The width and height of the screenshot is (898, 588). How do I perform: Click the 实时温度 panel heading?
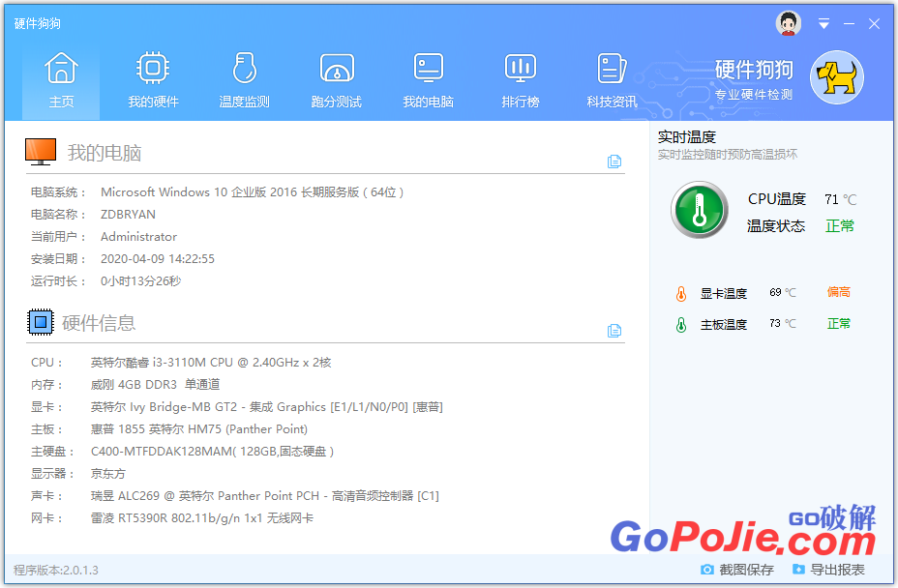coord(687,136)
